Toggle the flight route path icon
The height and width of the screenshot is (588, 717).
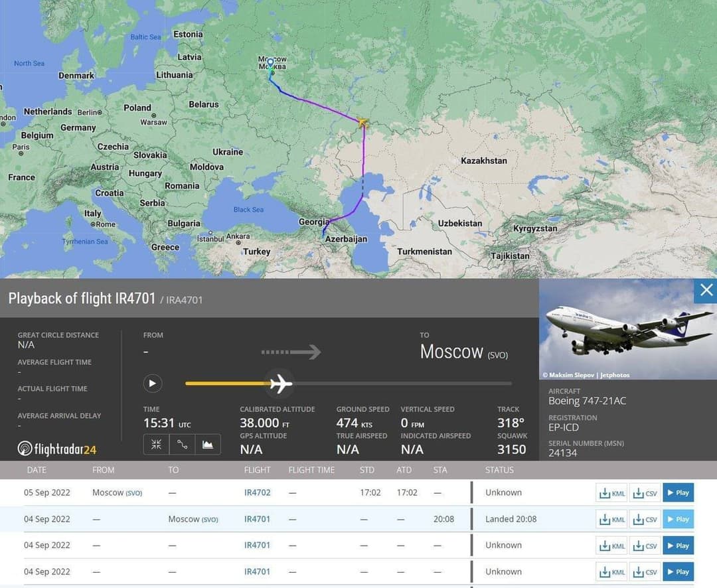pyautogui.click(x=182, y=445)
